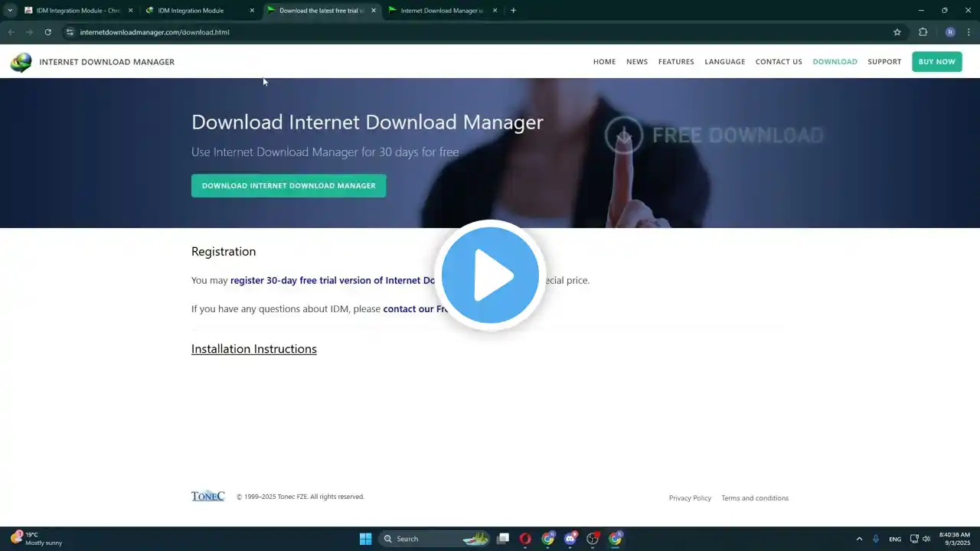Click the Registration heading text

pyautogui.click(x=224, y=252)
